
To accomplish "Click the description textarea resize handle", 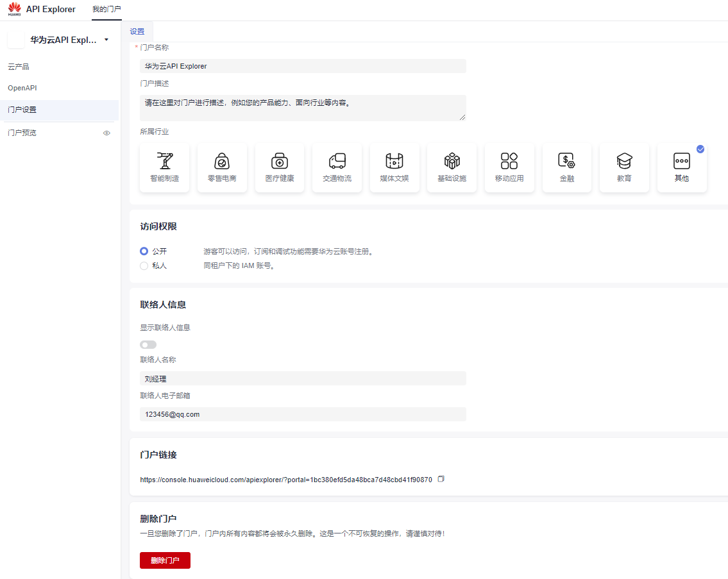I will pyautogui.click(x=462, y=117).
